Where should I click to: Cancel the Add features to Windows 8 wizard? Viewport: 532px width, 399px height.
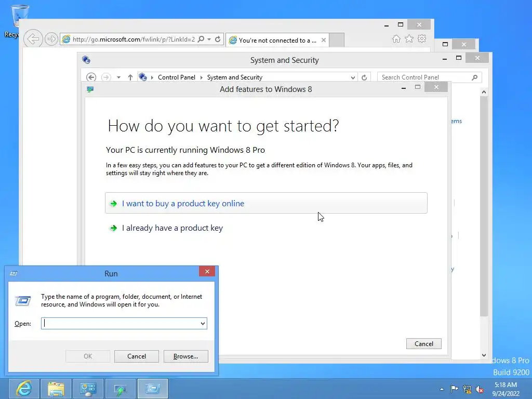click(x=424, y=344)
